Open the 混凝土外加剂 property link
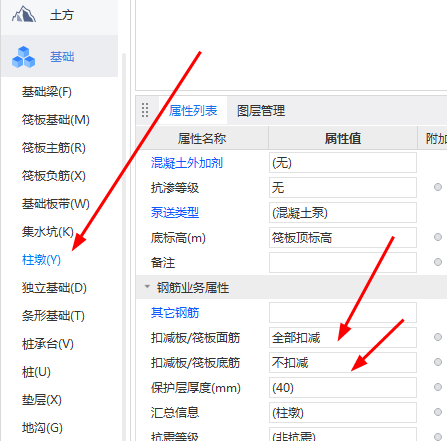Viewport: 447px width, 441px height. [187, 163]
